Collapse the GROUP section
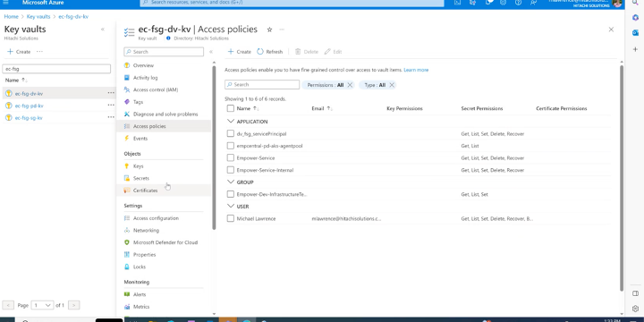The width and height of the screenshot is (644, 322). coord(231,182)
